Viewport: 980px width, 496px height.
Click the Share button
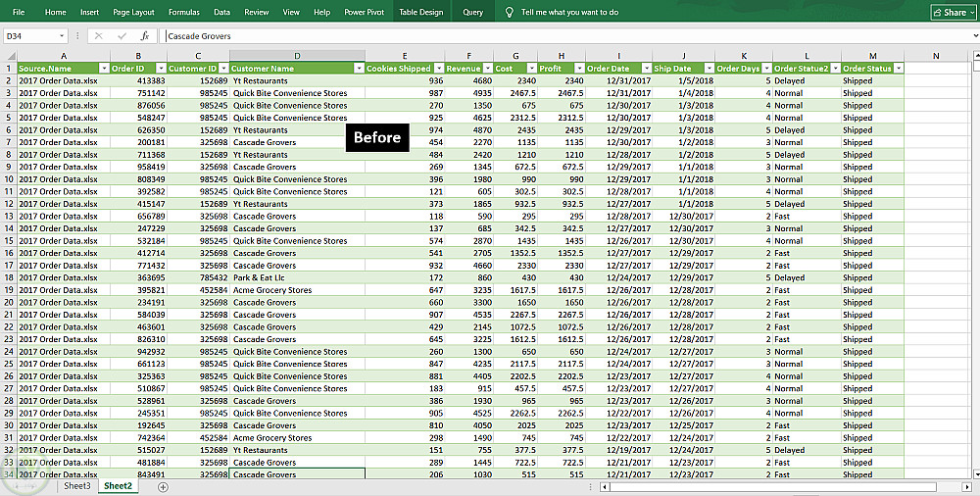click(949, 13)
